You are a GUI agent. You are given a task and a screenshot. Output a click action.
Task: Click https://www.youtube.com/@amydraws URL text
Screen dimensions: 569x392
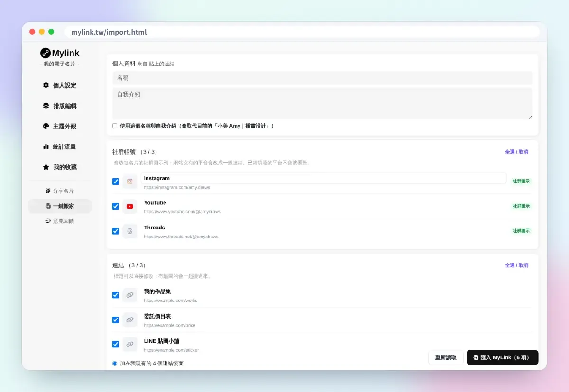[182, 212]
